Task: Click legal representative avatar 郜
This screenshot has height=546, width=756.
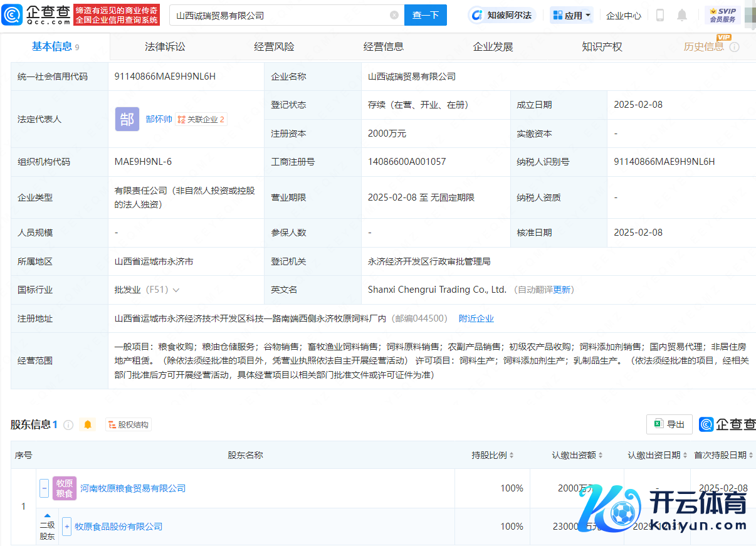Action: [x=127, y=119]
